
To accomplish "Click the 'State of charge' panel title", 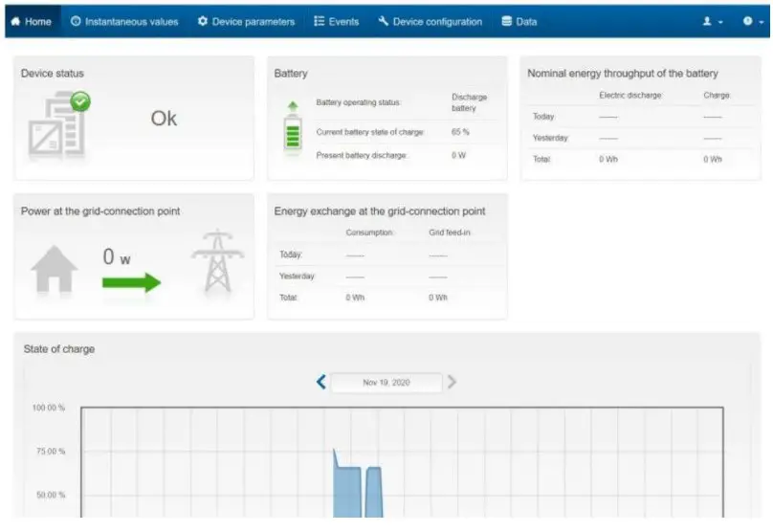I will click(x=59, y=349).
